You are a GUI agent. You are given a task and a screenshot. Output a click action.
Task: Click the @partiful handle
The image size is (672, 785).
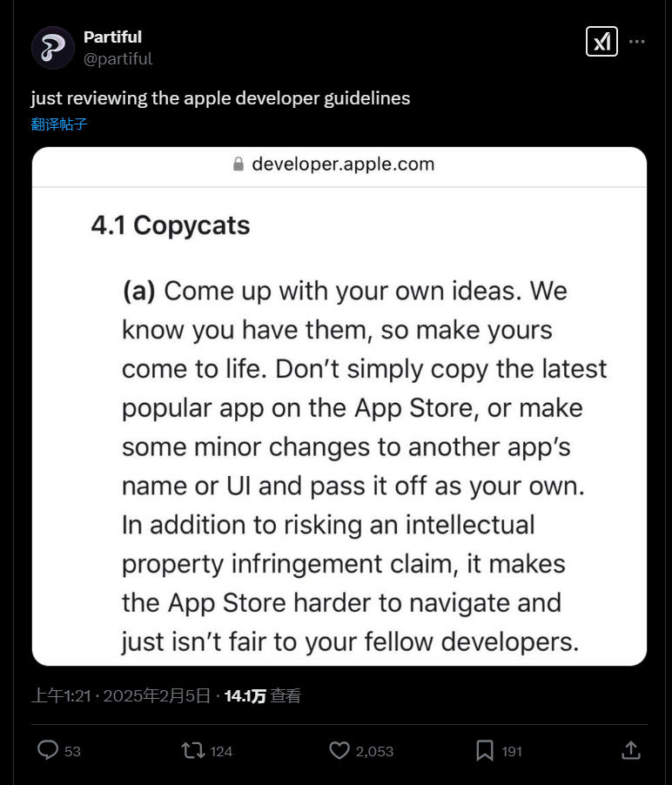pos(118,58)
